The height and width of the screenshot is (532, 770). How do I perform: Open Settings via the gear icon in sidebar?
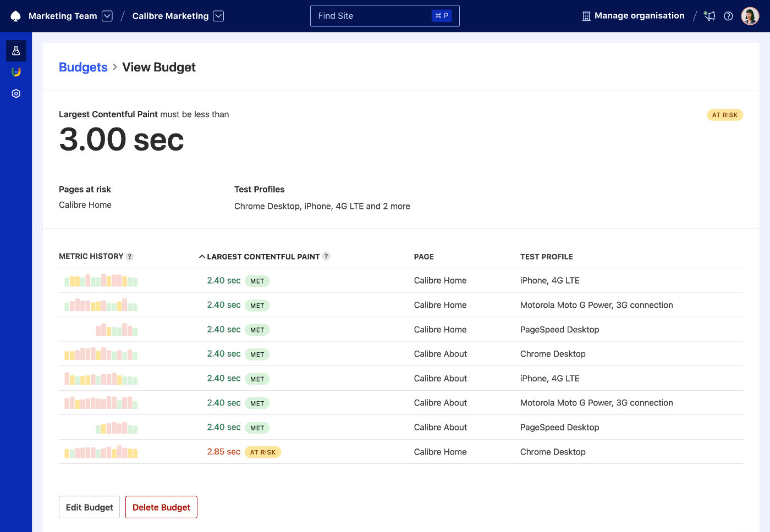pos(15,93)
